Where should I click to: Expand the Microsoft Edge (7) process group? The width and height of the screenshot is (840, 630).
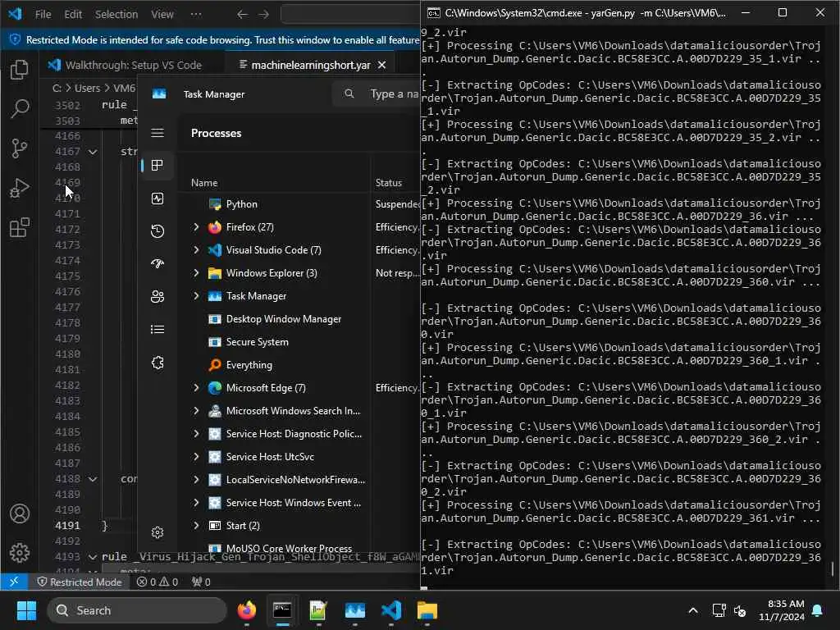(196, 388)
